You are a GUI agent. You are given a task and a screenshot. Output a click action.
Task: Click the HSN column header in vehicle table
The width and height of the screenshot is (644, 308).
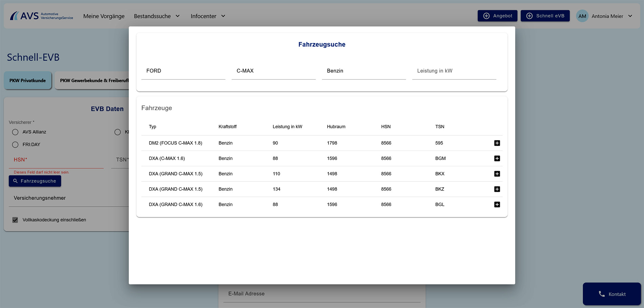pos(386,127)
